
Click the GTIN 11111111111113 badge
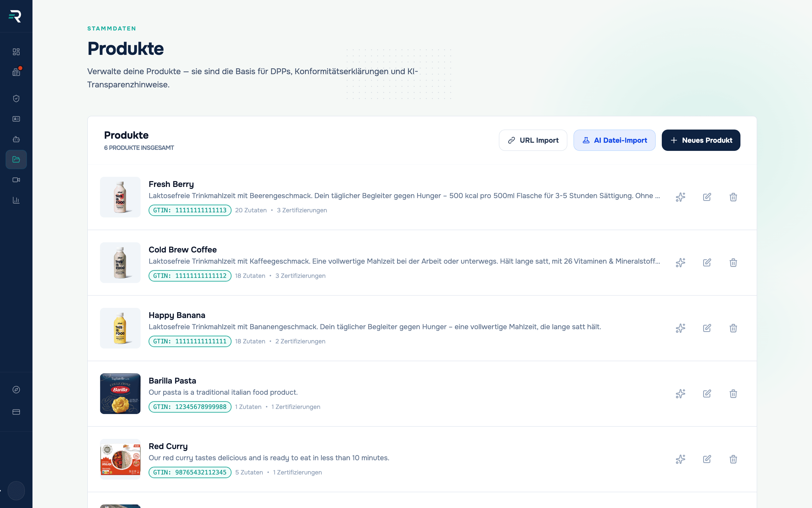(190, 210)
